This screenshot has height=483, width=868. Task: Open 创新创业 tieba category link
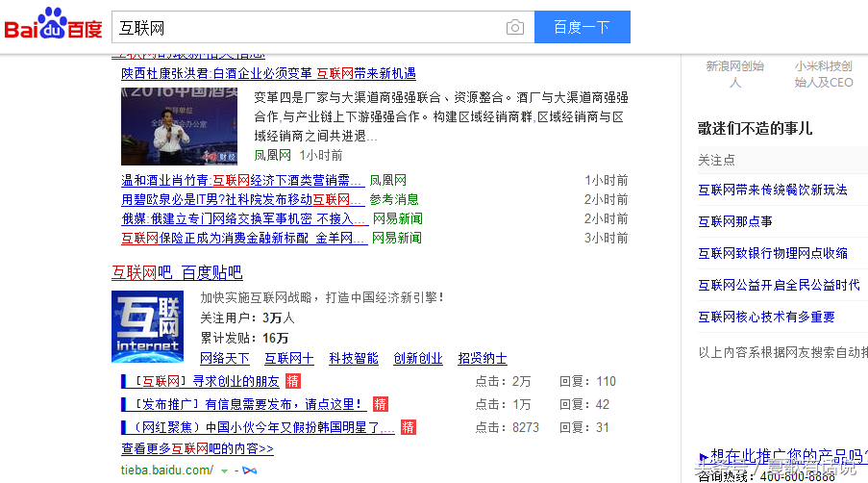[x=418, y=358]
